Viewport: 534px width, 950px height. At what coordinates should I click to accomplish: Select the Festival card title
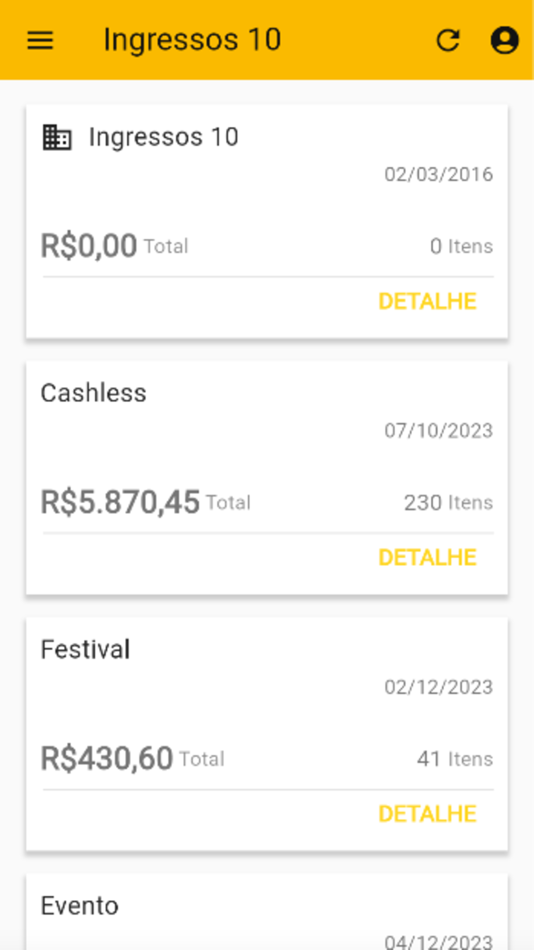(x=85, y=649)
